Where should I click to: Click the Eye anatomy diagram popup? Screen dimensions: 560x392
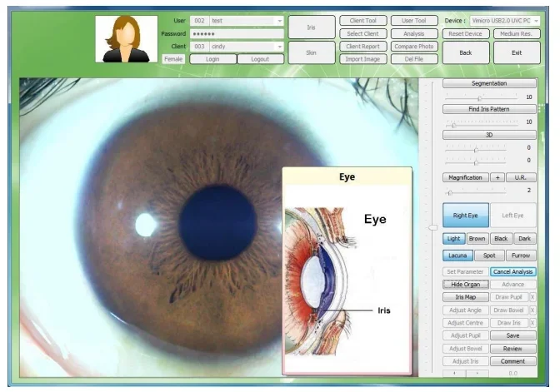click(x=347, y=271)
